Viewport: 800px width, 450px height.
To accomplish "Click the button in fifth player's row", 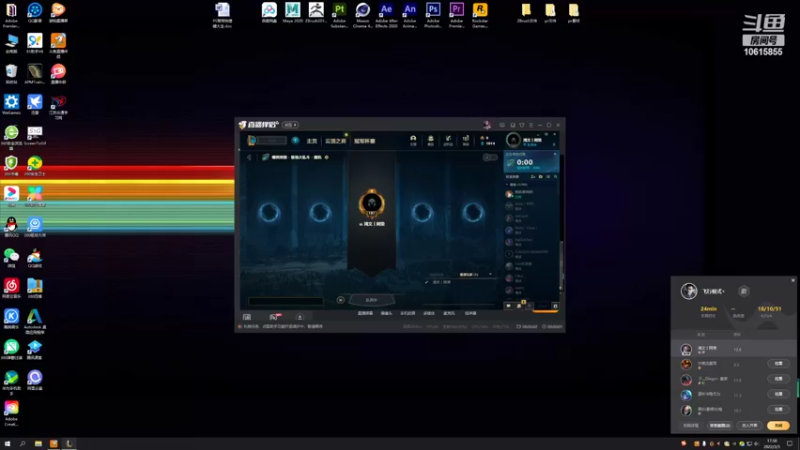I will pyautogui.click(x=779, y=409).
